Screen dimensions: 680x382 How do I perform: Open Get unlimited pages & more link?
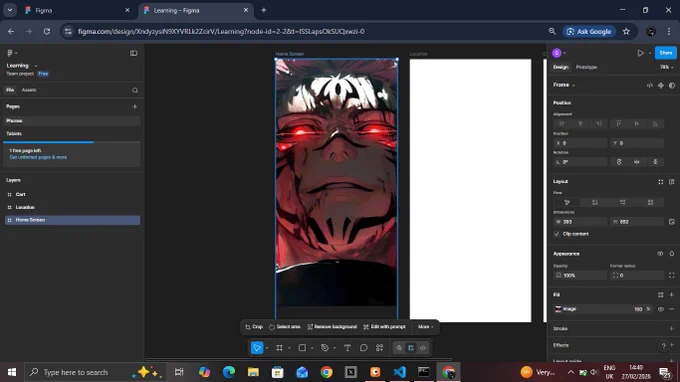pos(38,157)
